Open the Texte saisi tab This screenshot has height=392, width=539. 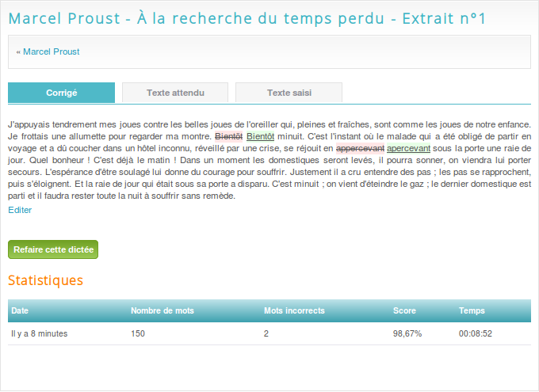[289, 93]
